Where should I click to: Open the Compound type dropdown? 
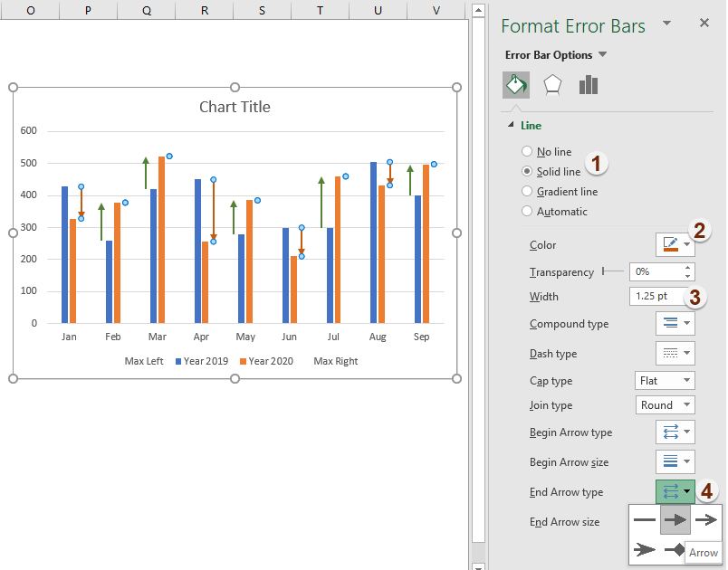[x=675, y=324]
